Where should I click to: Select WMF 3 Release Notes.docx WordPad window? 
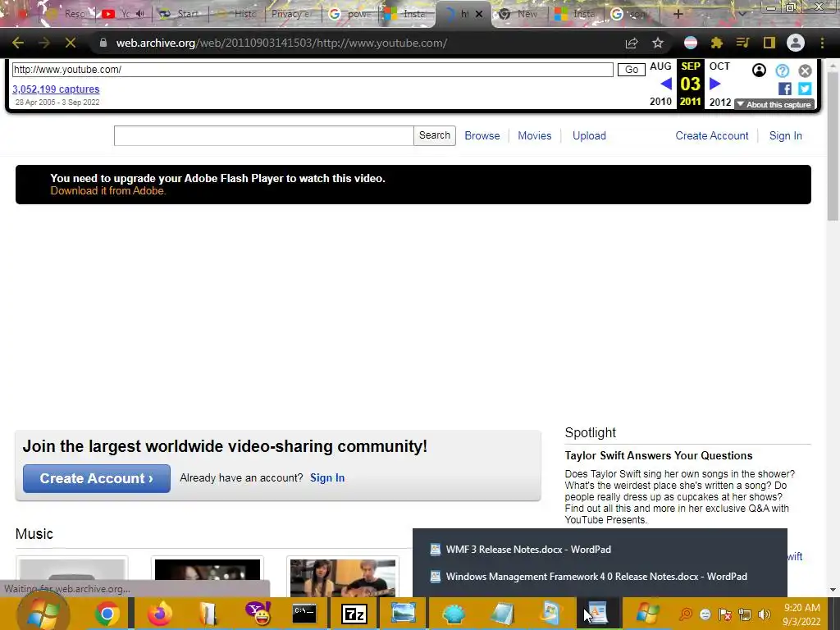click(x=528, y=550)
